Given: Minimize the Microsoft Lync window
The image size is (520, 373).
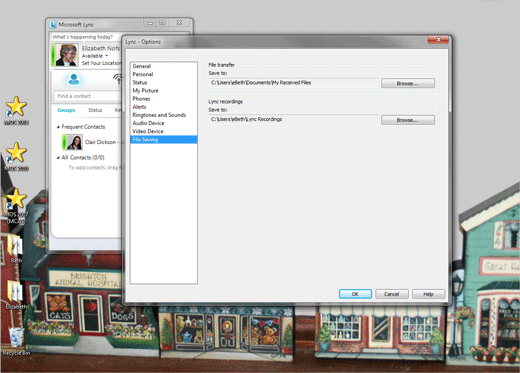Looking at the screenshot, I should pos(150,23).
